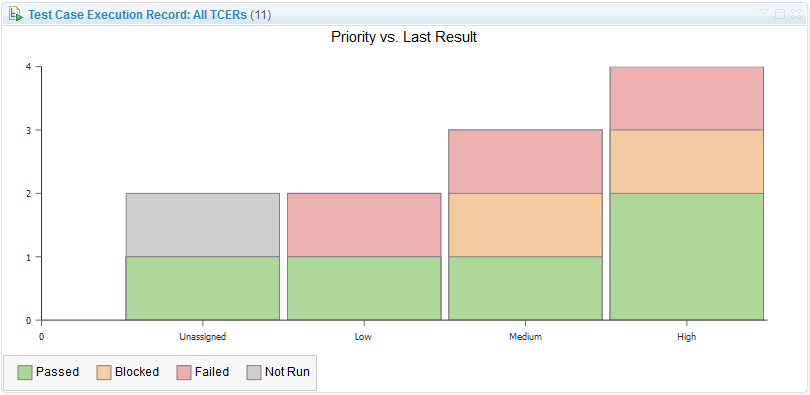Click the Not Run legend swatch
The width and height of the screenshot is (810, 395).
point(254,372)
